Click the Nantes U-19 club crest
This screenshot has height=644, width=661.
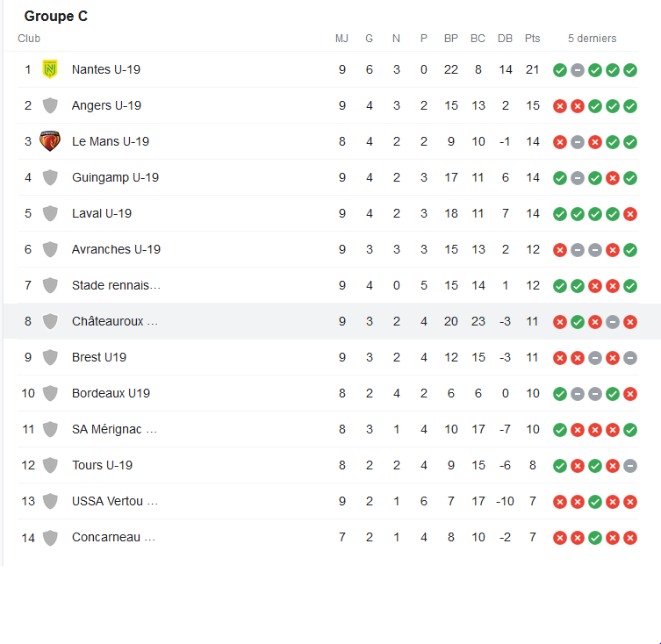50,69
